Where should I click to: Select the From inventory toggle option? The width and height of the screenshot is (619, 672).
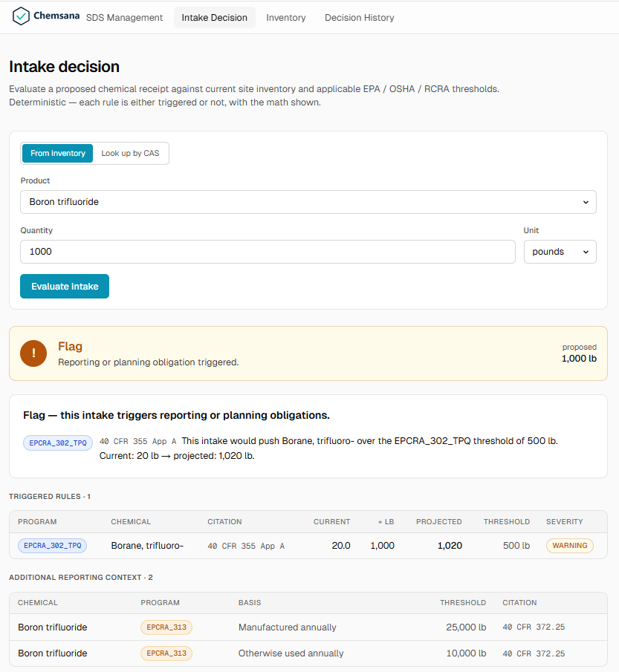[57, 153]
